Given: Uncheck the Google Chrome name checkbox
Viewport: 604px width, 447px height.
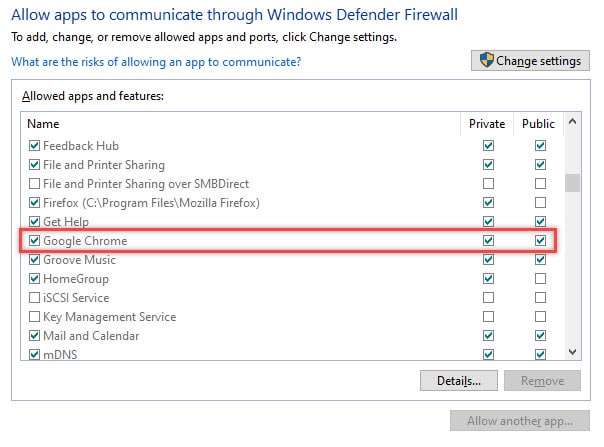Looking at the screenshot, I should [x=34, y=241].
